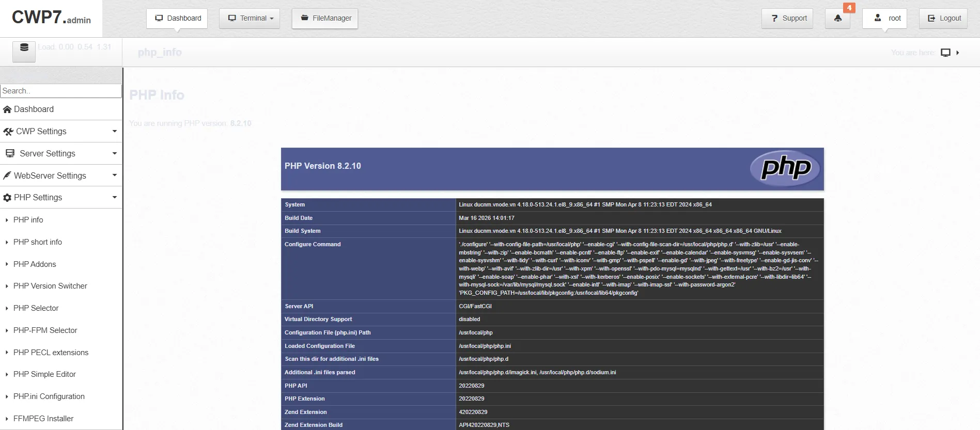
Task: Click the 'Configure Command' row label
Action: click(313, 245)
